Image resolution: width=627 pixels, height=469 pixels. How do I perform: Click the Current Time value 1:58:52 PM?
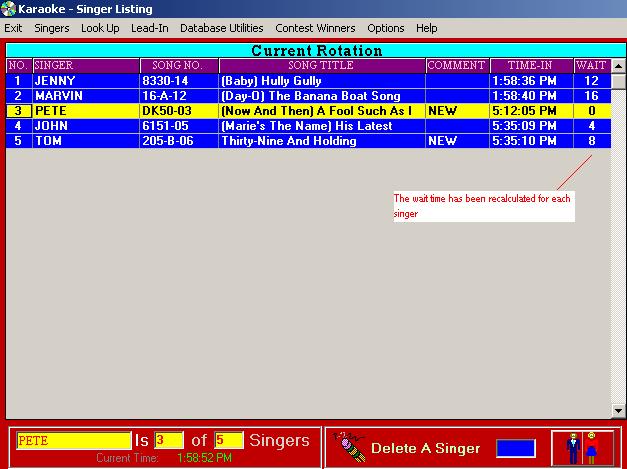tap(204, 458)
